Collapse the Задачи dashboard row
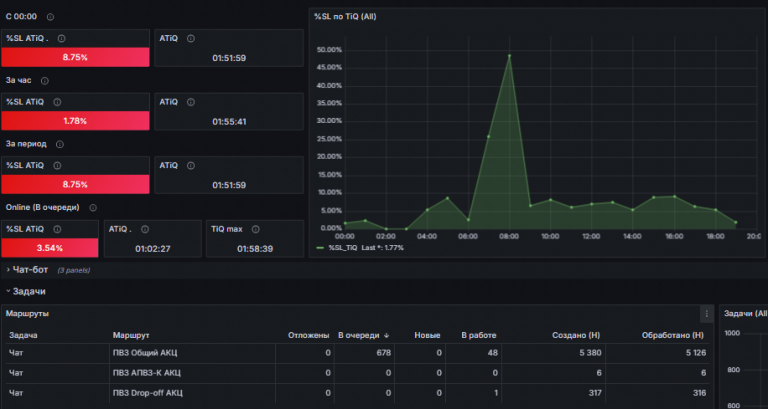The image size is (768, 409). 8,291
